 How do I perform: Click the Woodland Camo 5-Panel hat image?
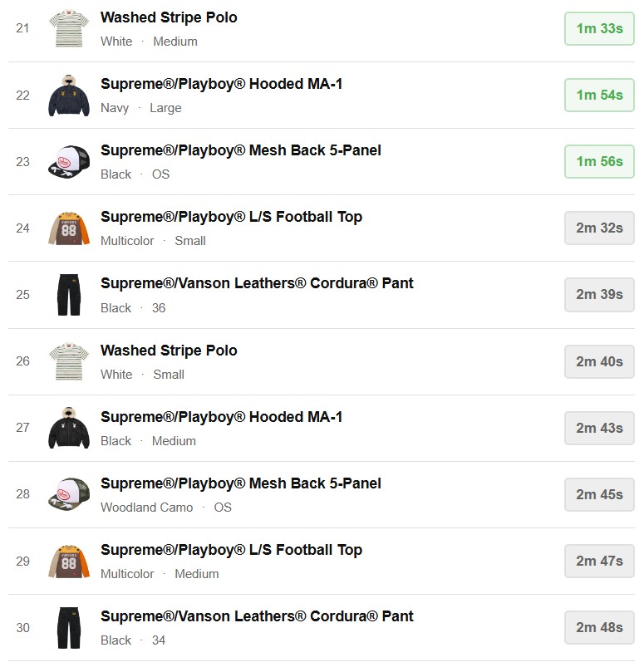[x=69, y=494]
